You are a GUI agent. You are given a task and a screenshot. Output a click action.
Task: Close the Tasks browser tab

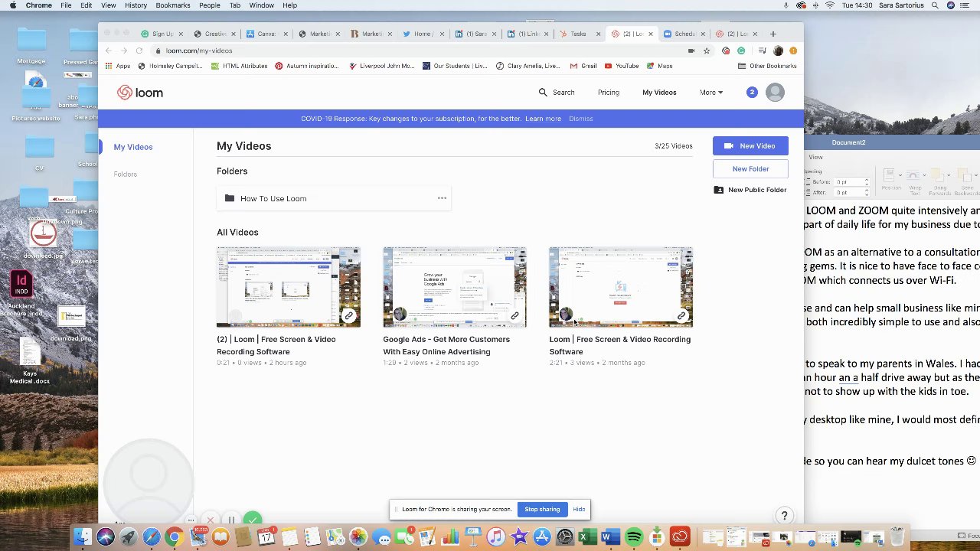(x=598, y=34)
